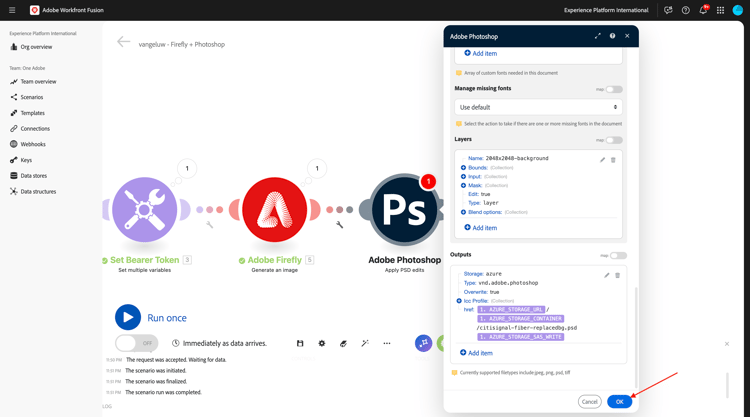
Task: Open the hamburger main menu
Action: point(12,10)
